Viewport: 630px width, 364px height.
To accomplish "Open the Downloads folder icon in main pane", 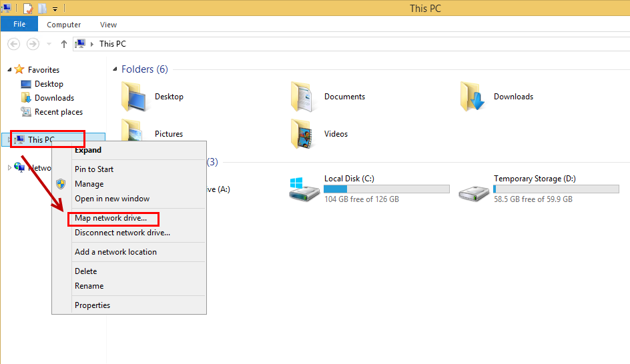I will point(472,96).
